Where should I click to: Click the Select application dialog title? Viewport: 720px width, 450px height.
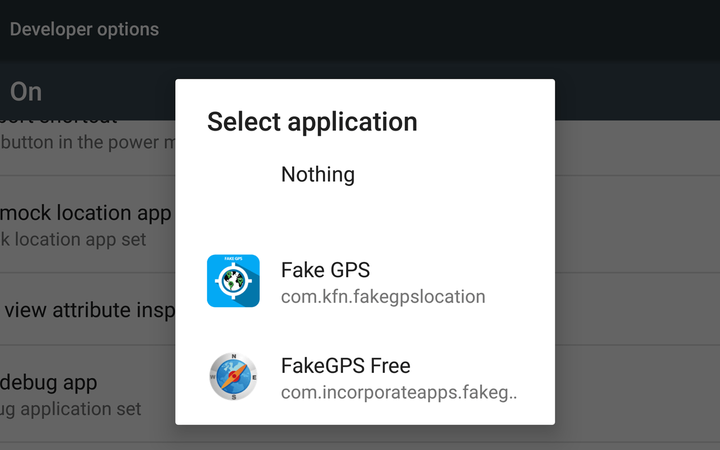click(x=312, y=122)
